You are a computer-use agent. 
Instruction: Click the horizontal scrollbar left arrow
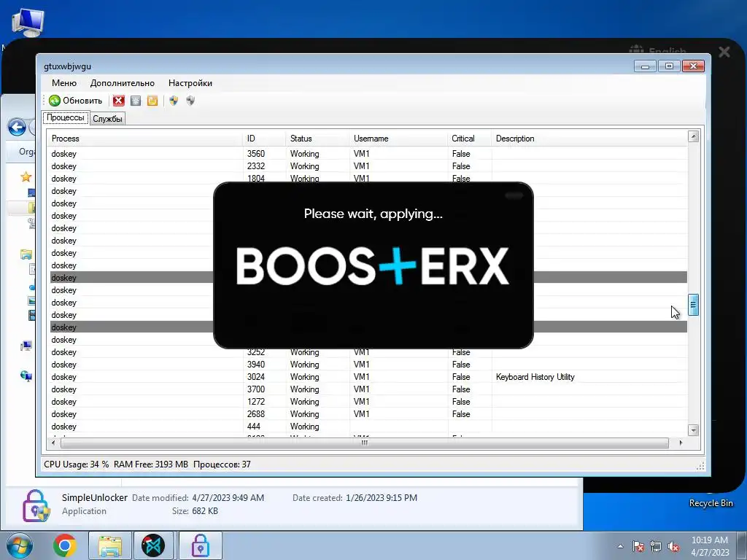[53, 443]
